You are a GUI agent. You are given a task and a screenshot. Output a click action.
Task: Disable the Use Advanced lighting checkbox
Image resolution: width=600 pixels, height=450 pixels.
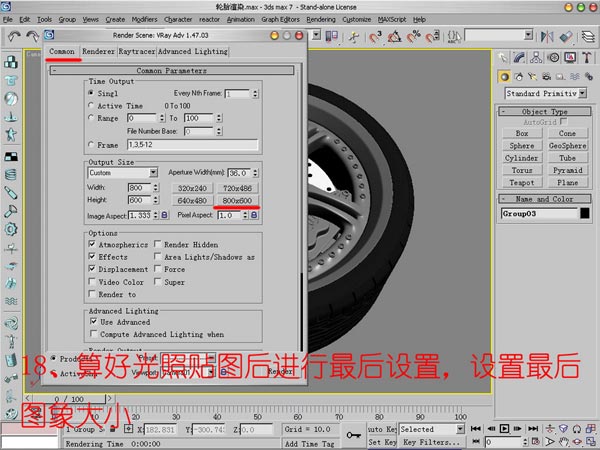92,322
